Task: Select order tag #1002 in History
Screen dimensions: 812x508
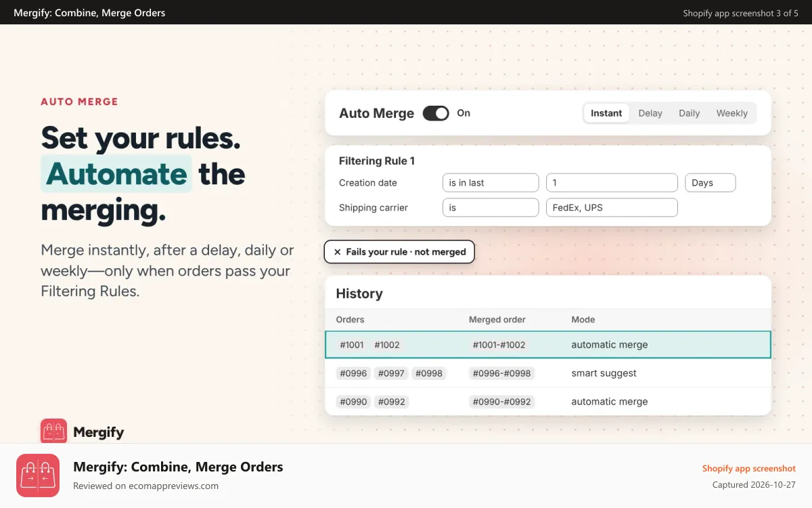Action: coord(387,345)
